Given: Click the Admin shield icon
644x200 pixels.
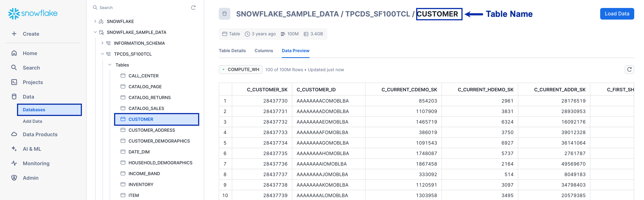Looking at the screenshot, I should [x=14, y=178].
